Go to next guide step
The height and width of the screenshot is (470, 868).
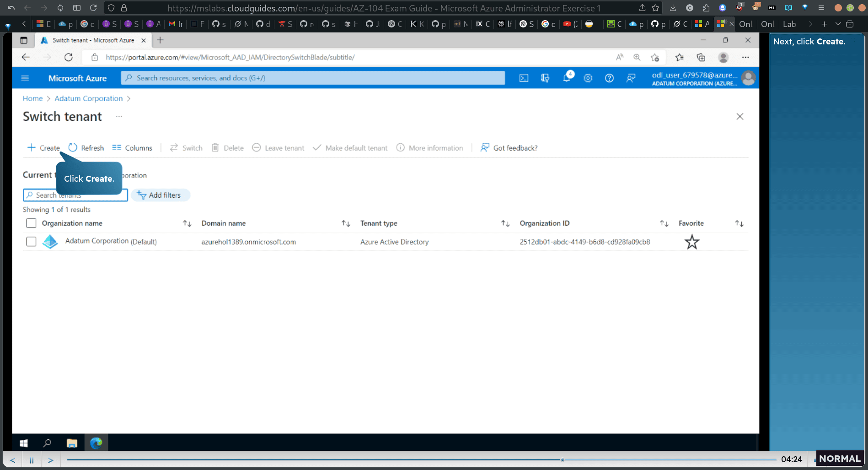pyautogui.click(x=51, y=460)
